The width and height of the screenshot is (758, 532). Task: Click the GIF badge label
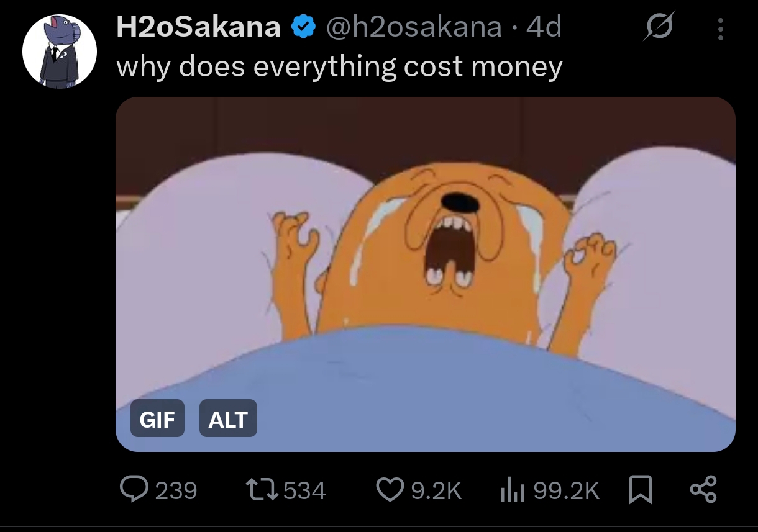coord(157,420)
